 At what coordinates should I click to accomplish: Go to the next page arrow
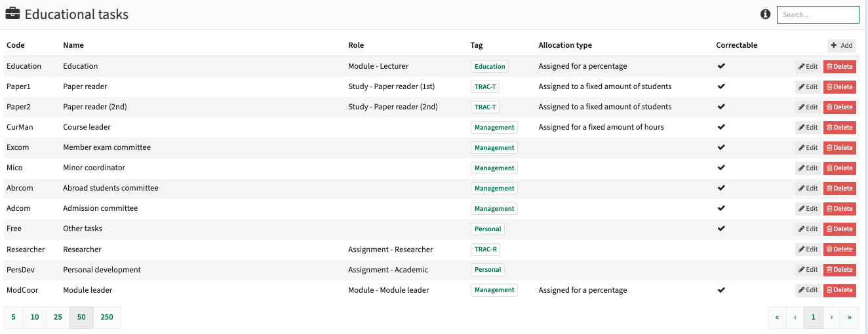[x=831, y=317]
